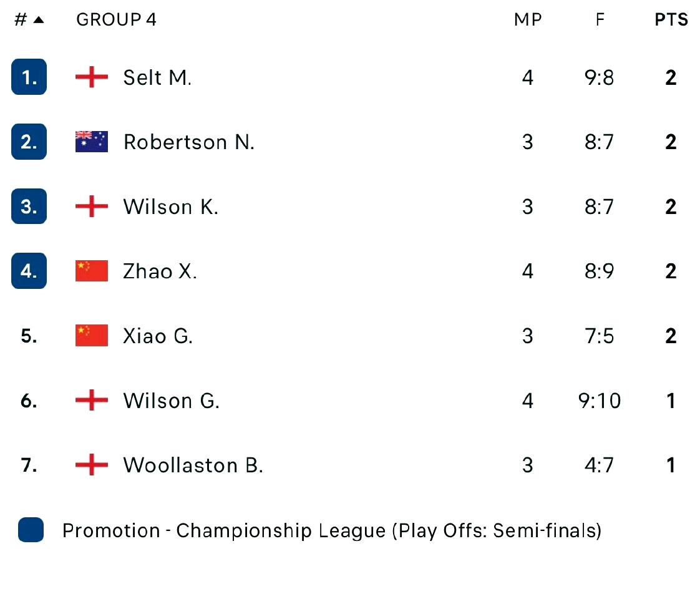
Task: Click Australia flag beside Robertson N.
Action: pyautogui.click(x=91, y=142)
